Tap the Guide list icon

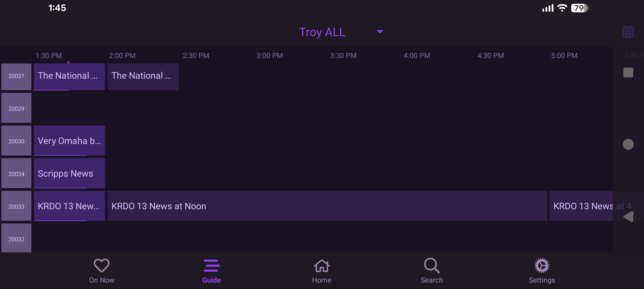[211, 265]
